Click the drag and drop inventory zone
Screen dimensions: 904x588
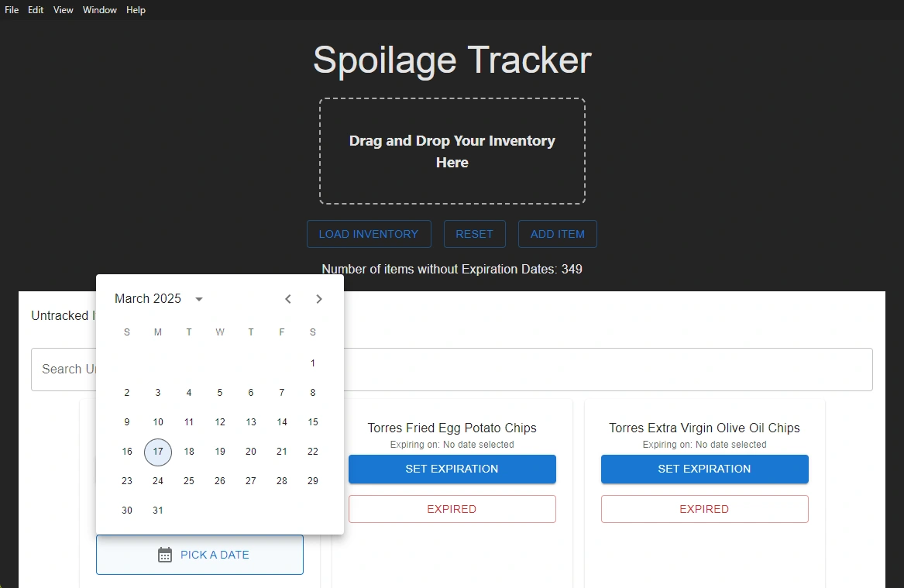pos(452,151)
